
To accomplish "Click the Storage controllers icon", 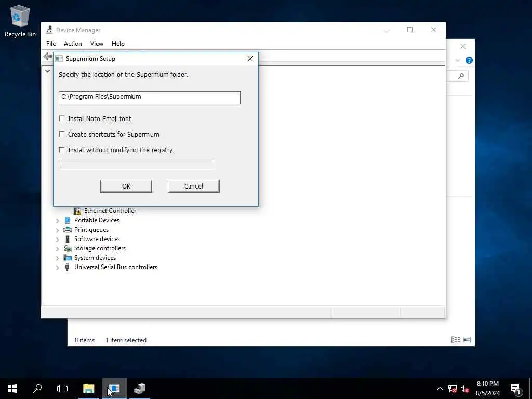I will click(x=68, y=248).
